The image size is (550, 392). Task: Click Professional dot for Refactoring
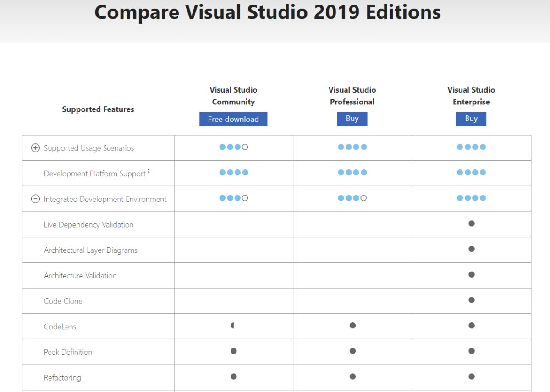click(x=352, y=376)
